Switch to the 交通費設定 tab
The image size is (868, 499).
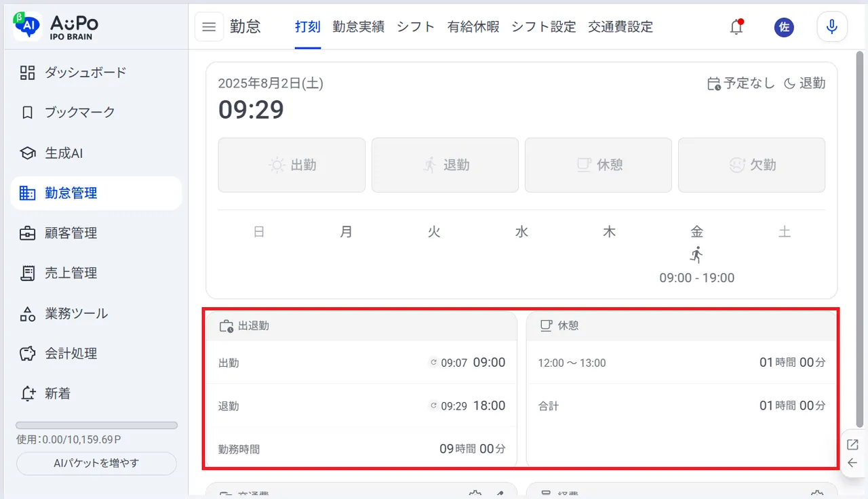[x=620, y=27]
